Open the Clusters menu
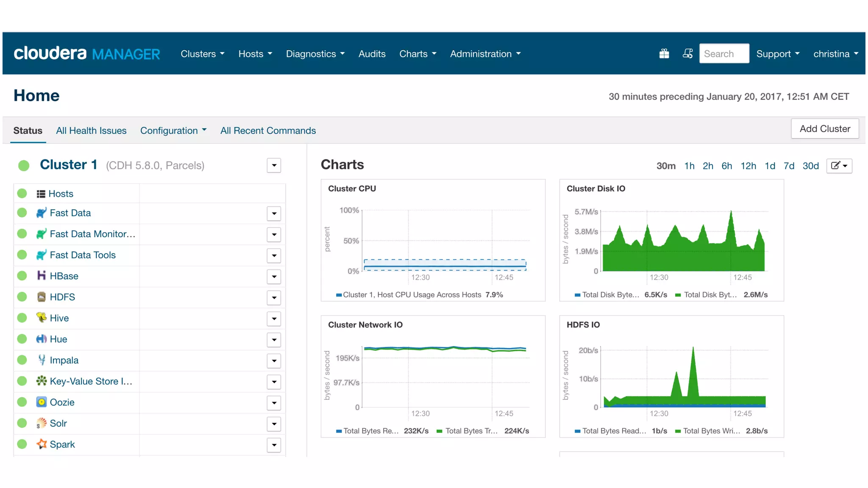868x488 pixels. coord(202,54)
